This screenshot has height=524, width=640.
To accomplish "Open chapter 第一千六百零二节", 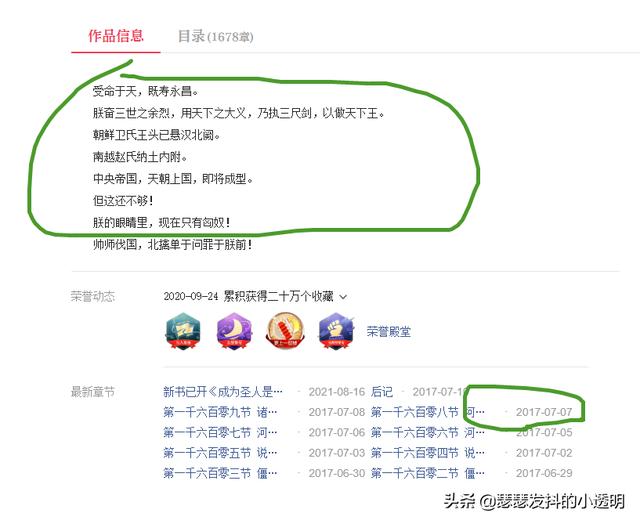I will (428, 473).
